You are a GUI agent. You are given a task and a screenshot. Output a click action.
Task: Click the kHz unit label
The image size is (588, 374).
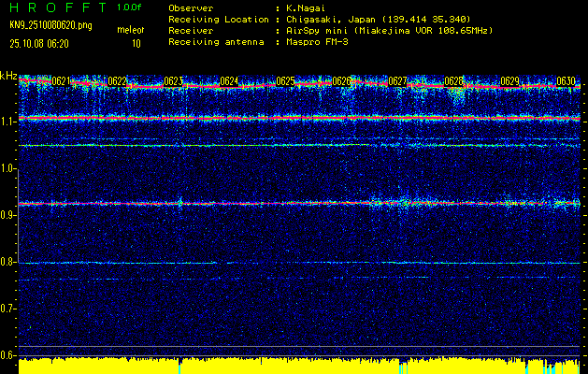[x=8, y=76]
